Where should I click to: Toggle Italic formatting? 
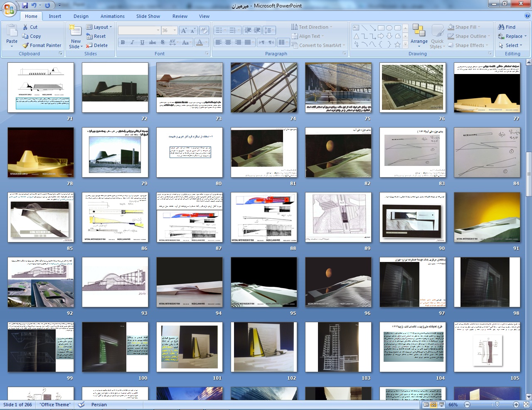coord(133,42)
